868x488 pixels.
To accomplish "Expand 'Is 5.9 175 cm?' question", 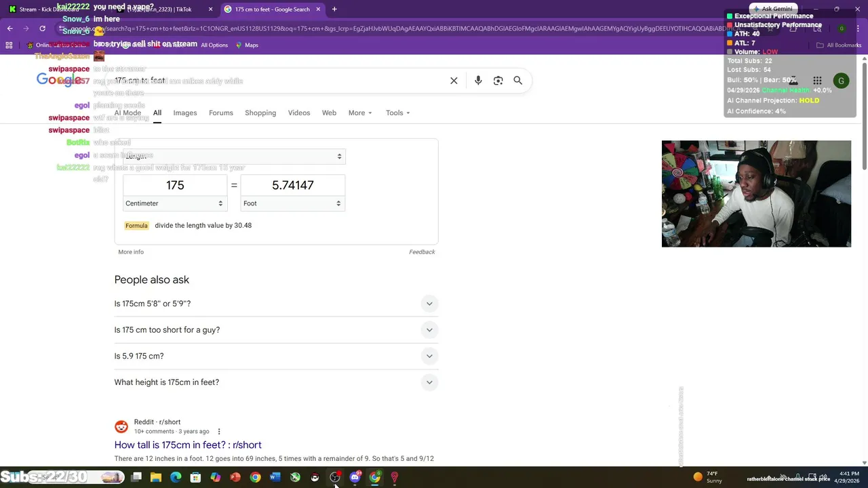I will 276,356.
